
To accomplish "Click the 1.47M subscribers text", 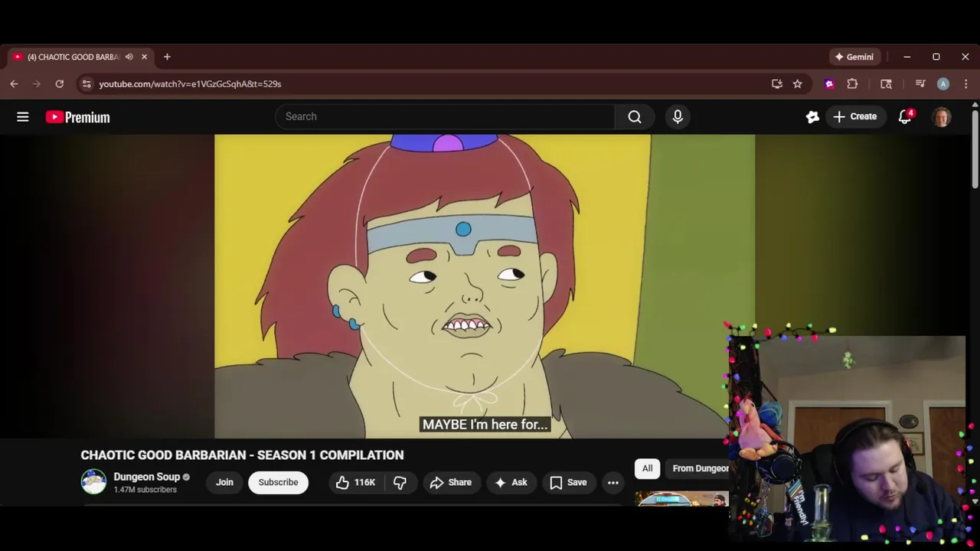I will (x=145, y=490).
